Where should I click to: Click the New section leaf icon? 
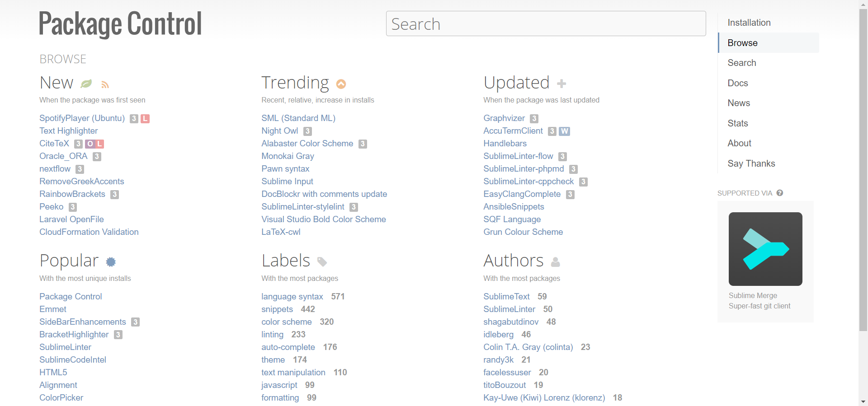(x=86, y=84)
